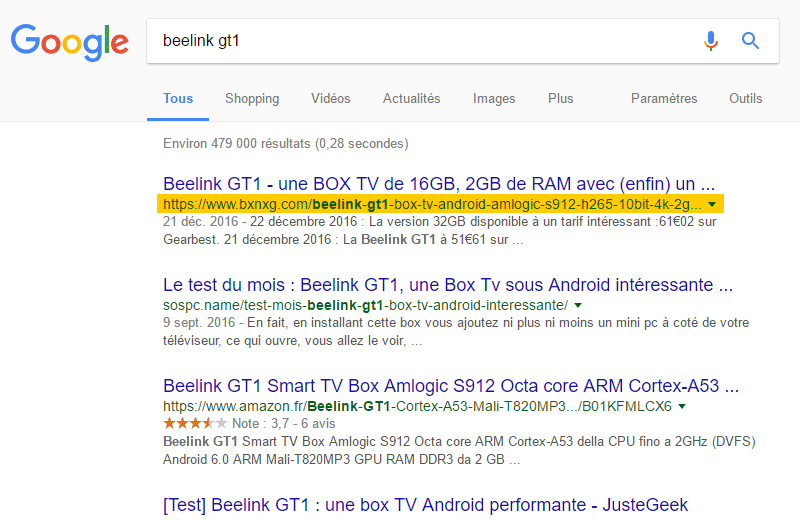Click the sospc.name result URL

point(365,305)
